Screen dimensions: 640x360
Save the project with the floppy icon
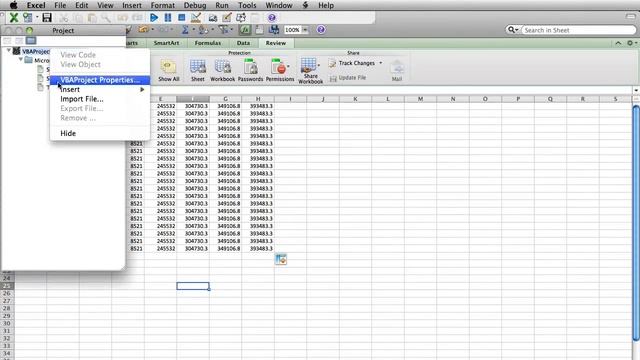pyautogui.click(x=47, y=18)
